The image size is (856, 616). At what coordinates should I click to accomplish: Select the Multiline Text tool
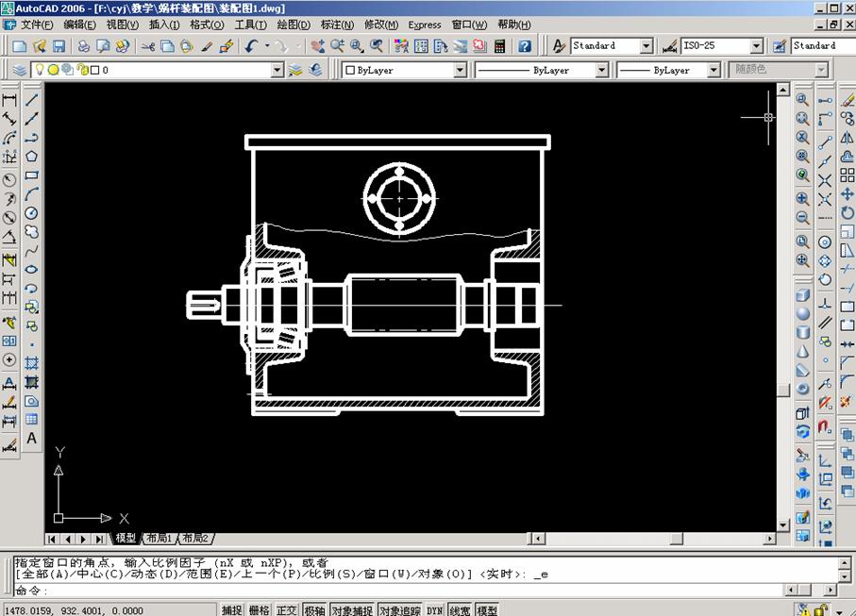(31, 433)
